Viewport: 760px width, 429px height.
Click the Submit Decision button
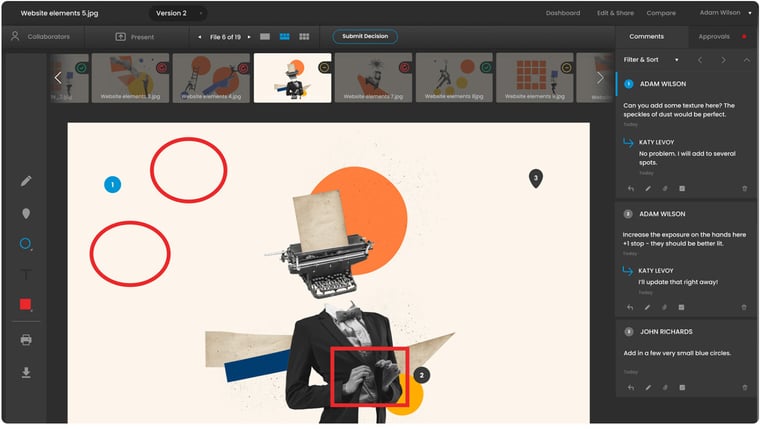(364, 37)
